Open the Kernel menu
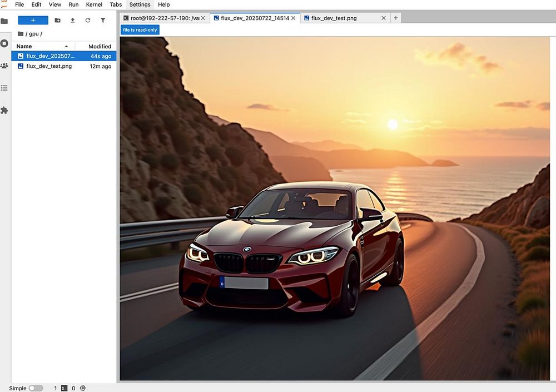 pyautogui.click(x=94, y=4)
